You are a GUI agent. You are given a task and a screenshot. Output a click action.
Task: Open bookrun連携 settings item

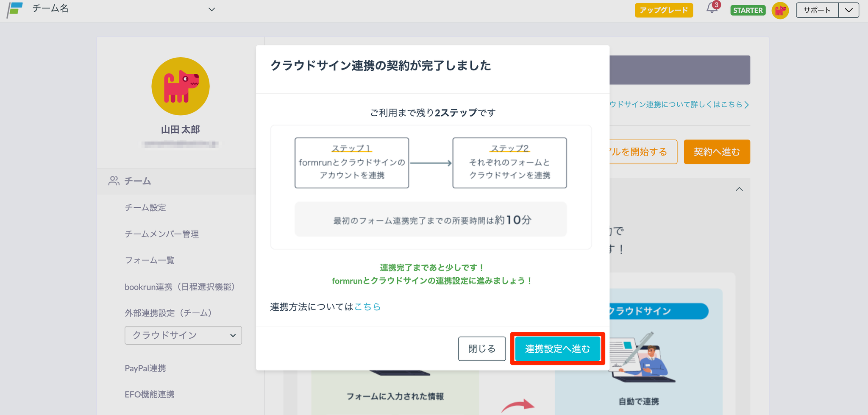coord(180,287)
